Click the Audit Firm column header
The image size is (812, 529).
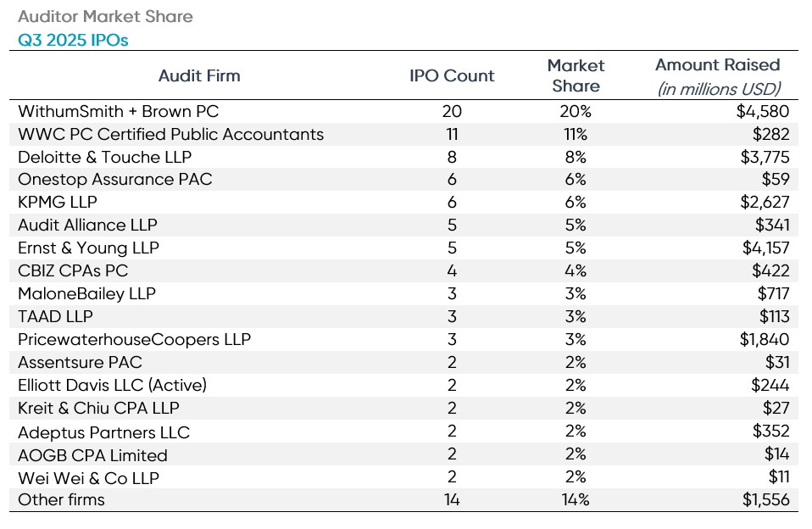199,75
